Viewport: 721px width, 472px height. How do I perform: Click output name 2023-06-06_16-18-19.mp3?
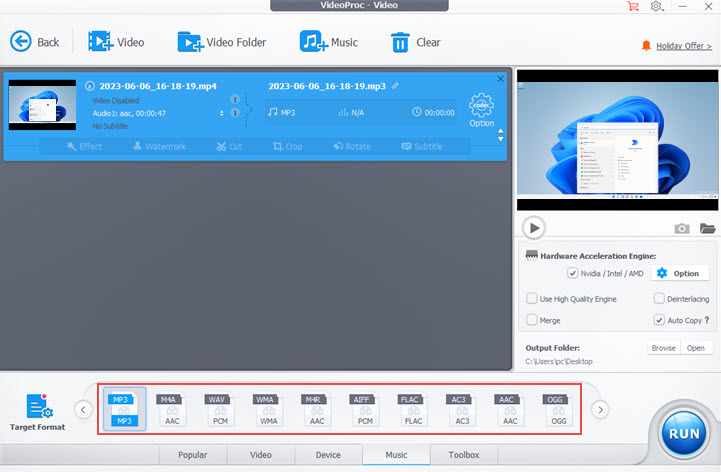pos(327,86)
